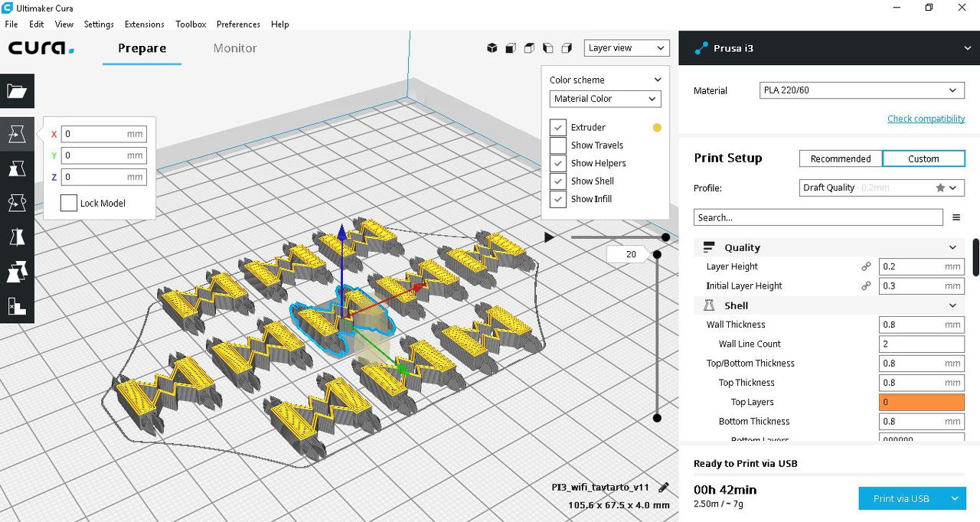
Task: Click the Wall Line Count field
Action: 922,344
